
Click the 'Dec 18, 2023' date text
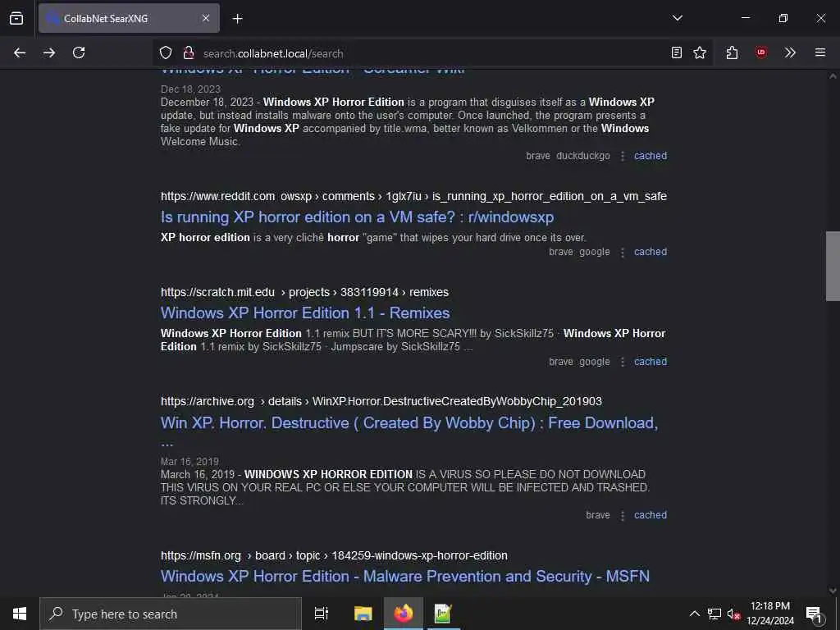coord(190,89)
